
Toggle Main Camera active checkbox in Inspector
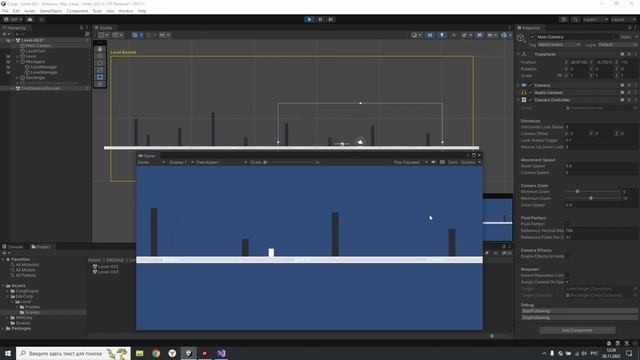click(x=532, y=37)
